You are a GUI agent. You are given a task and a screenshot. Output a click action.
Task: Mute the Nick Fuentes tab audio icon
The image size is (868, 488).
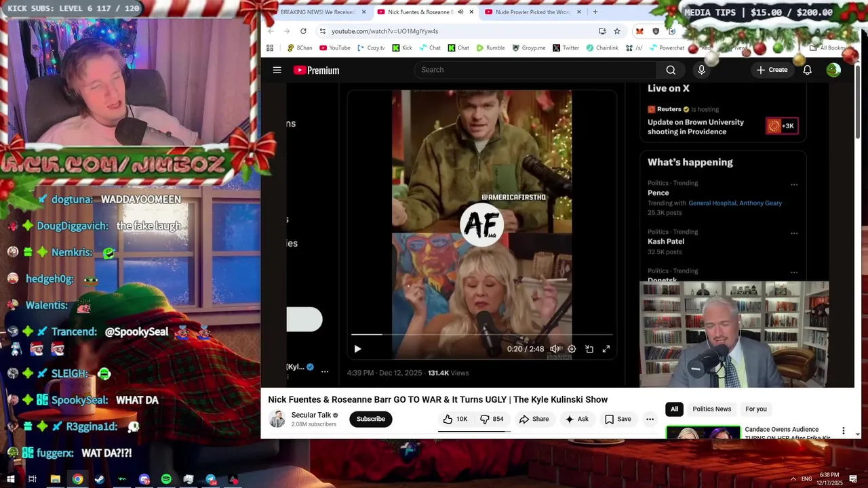pyautogui.click(x=460, y=12)
